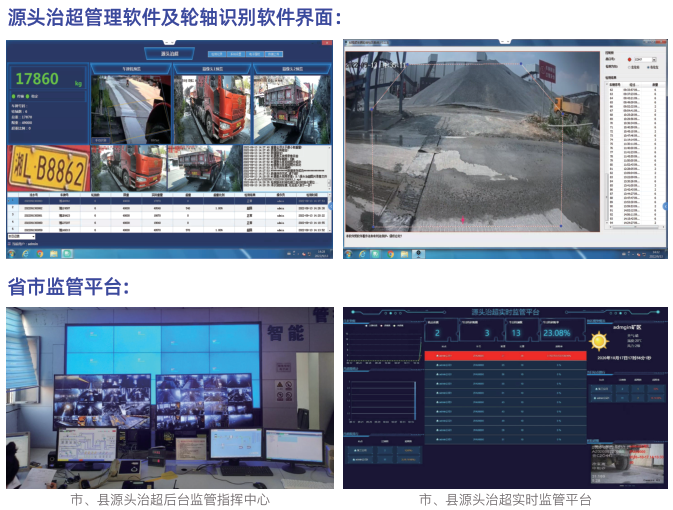
Task: Click the axle camera gravel pile video view
Action: click(x=472, y=142)
